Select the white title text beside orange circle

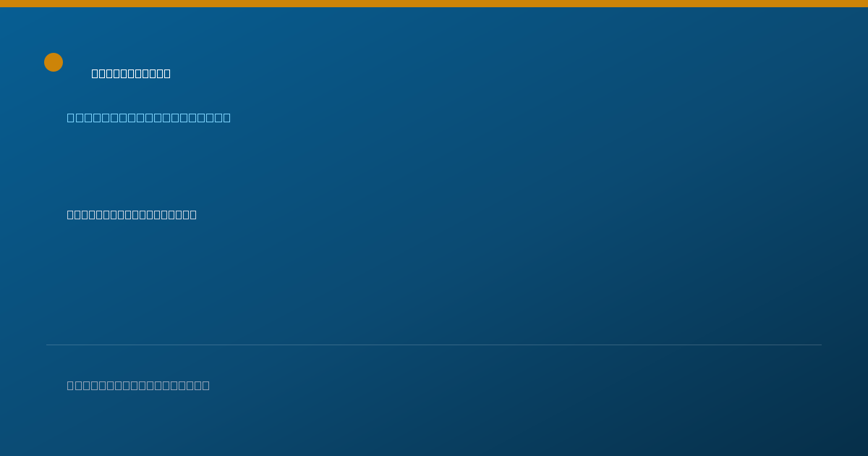(131, 73)
